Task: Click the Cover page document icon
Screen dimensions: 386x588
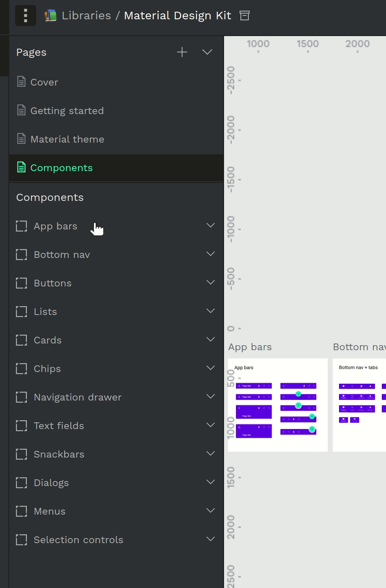Action: 21,82
